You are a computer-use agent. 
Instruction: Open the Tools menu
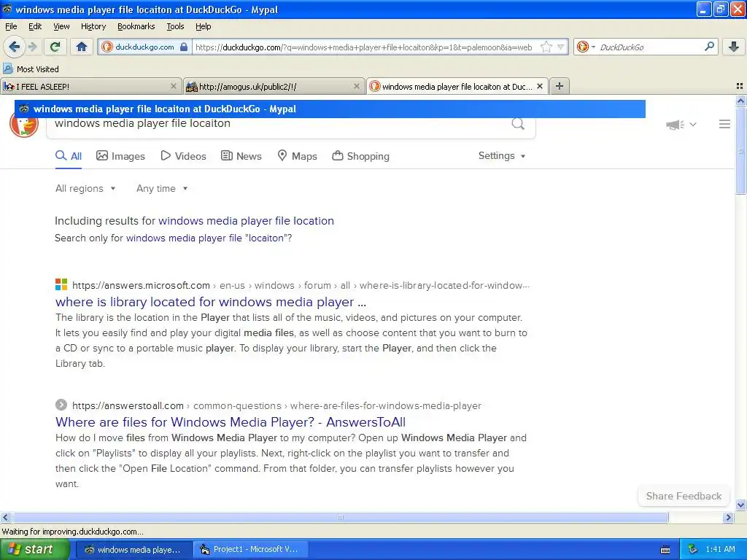pyautogui.click(x=175, y=26)
